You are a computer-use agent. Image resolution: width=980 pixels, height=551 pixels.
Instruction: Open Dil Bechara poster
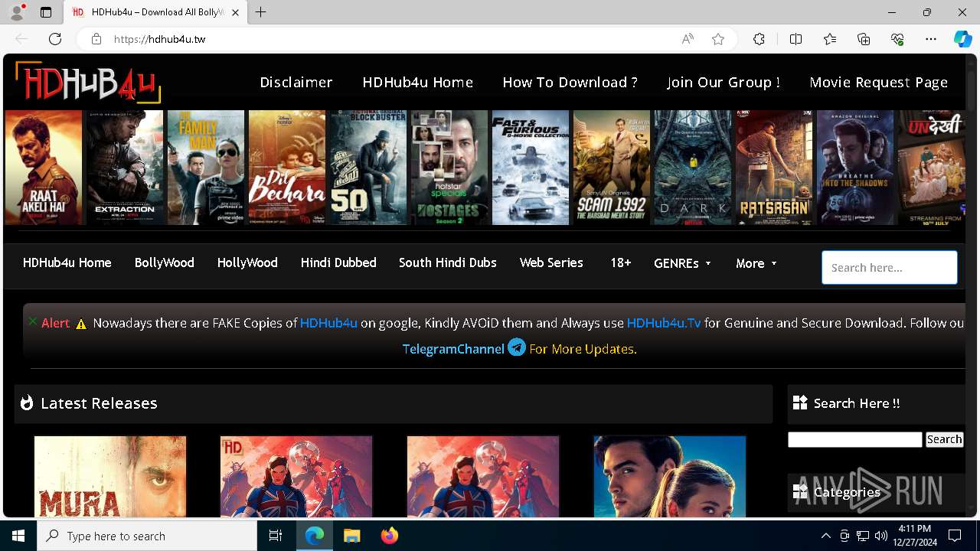coord(287,168)
